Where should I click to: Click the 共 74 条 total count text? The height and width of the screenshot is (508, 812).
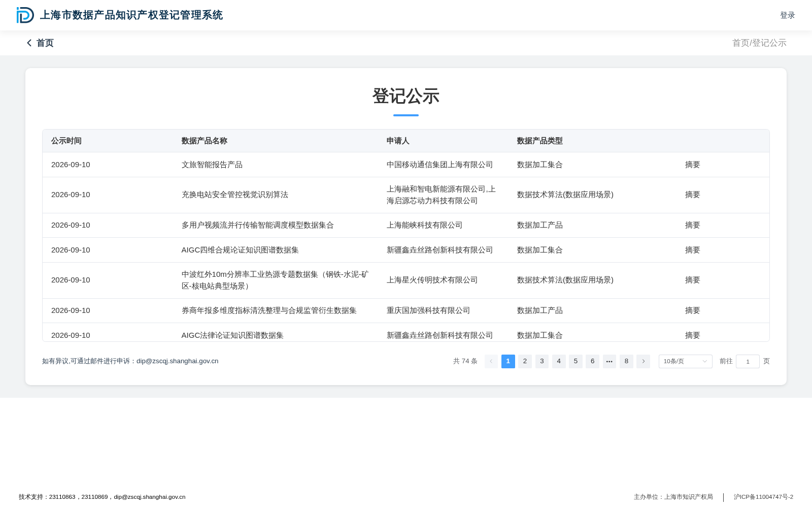[x=465, y=361]
